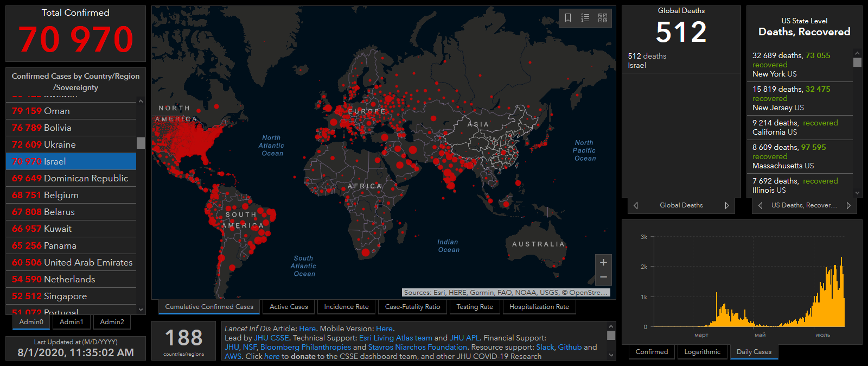Show the Logarithmic chart tab

pos(703,352)
